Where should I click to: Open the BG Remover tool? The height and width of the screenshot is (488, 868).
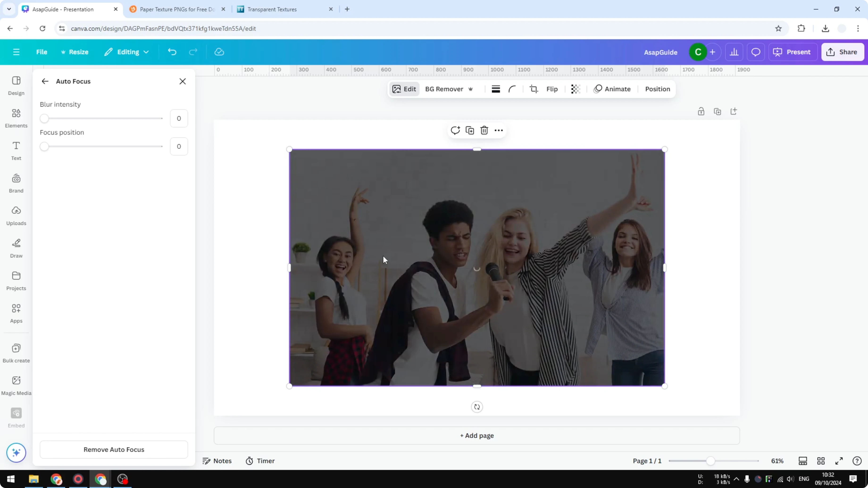tap(449, 89)
